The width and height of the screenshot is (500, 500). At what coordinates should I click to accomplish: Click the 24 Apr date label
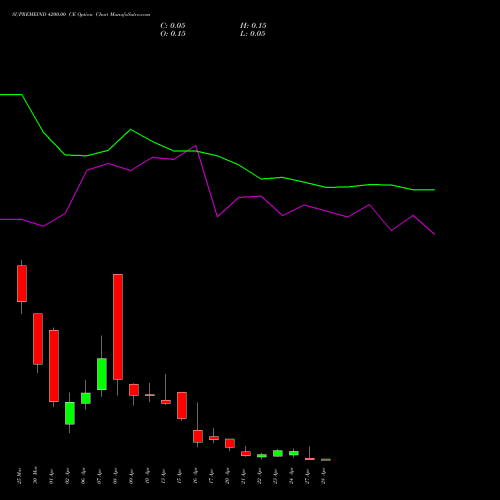coord(291,476)
